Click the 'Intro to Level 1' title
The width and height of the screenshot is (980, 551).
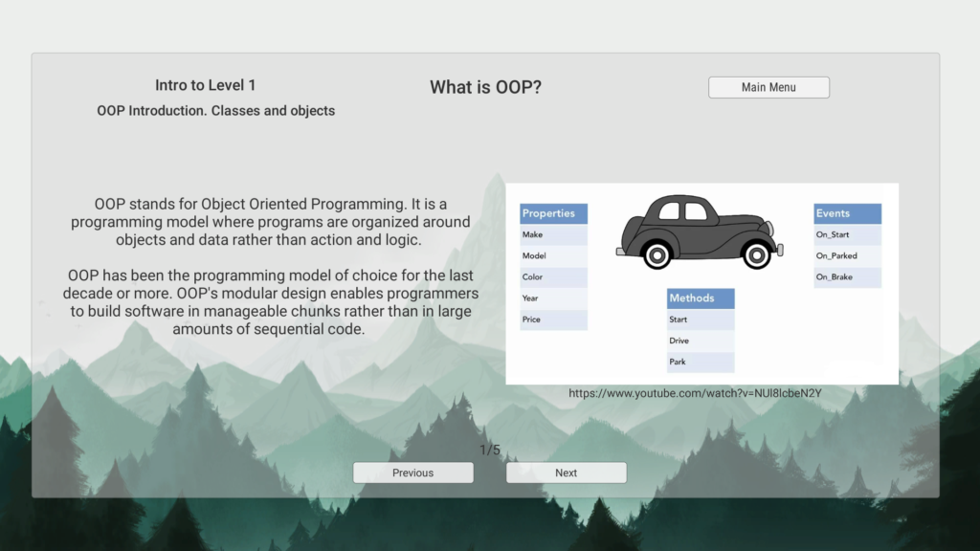click(x=205, y=85)
